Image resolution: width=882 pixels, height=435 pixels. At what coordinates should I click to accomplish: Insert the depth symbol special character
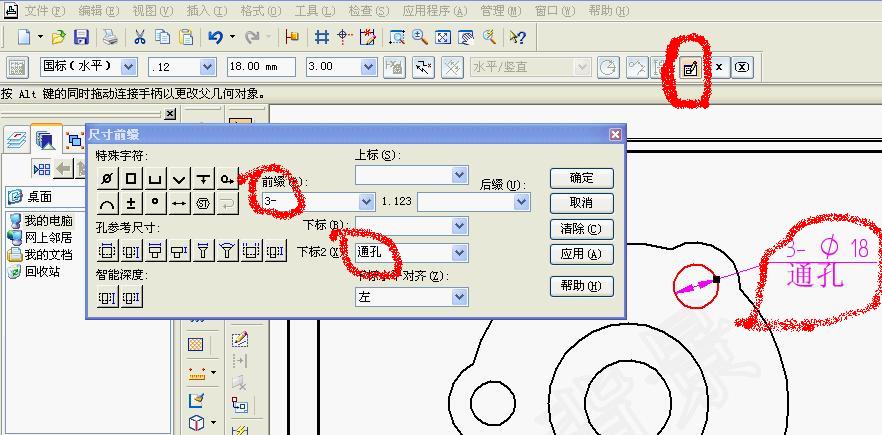[x=203, y=179]
